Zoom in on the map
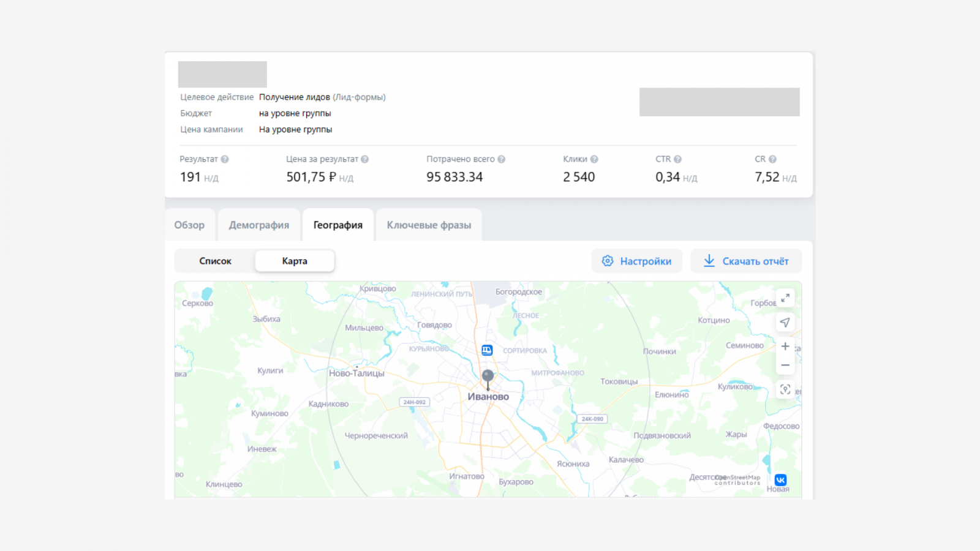The image size is (980, 551). (x=785, y=347)
